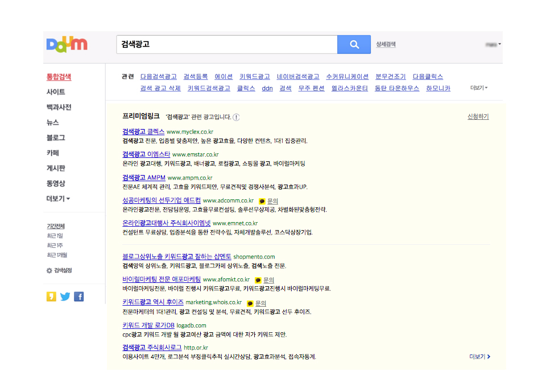Select the 게시판 tab
Image resolution: width=546 pixels, height=392 pixels.
click(56, 168)
